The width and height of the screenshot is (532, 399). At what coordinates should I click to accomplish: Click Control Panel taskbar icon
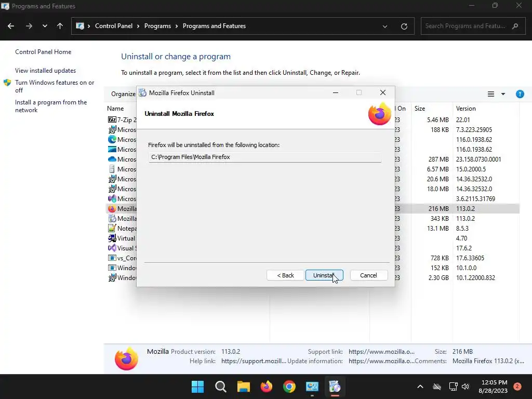(312, 387)
